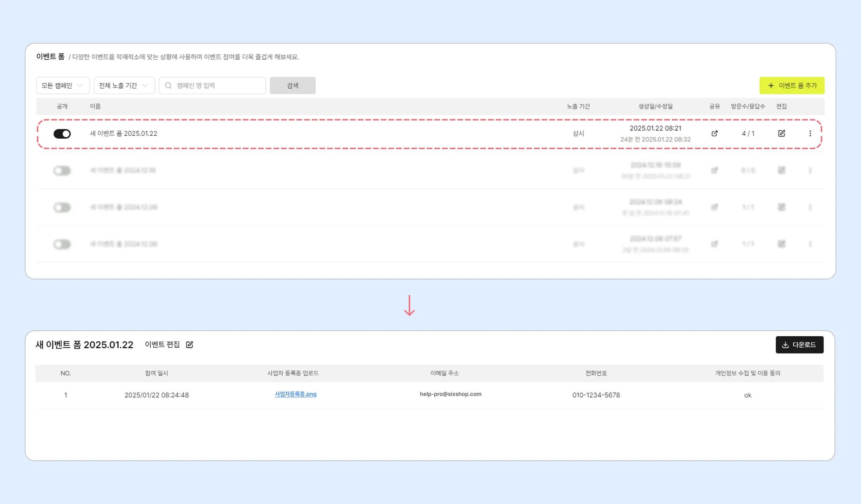
Task: Click chevron arrow on exposure period filter
Action: pyautogui.click(x=145, y=86)
